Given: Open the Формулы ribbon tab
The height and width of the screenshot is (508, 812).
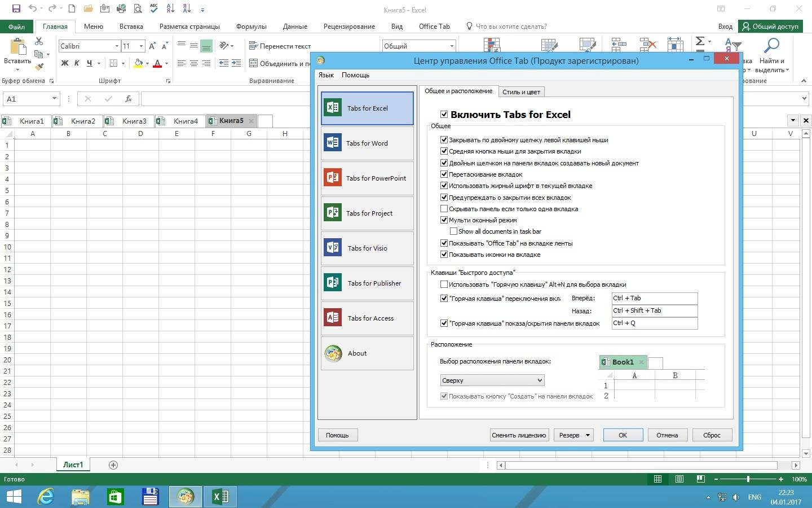Looking at the screenshot, I should (x=251, y=27).
